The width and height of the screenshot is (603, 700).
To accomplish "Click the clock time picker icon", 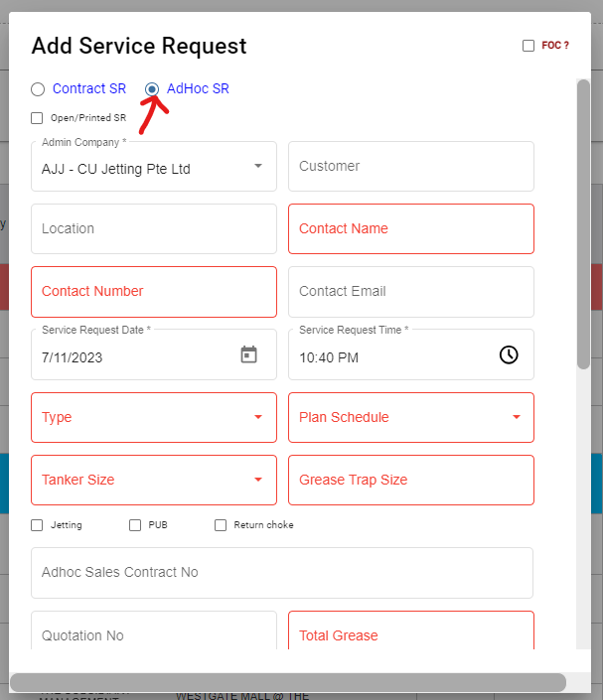I will (x=508, y=354).
